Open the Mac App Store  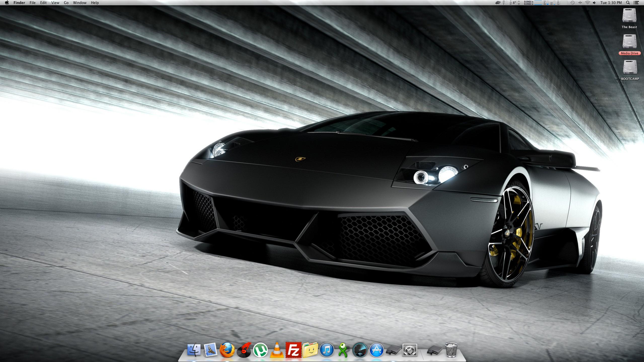pyautogui.click(x=376, y=350)
